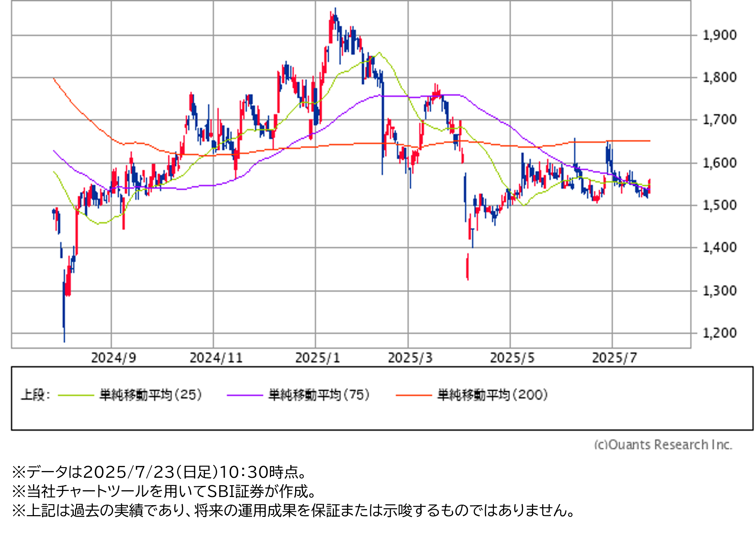Select the 単純移動平均(75) legend label

tap(319, 395)
